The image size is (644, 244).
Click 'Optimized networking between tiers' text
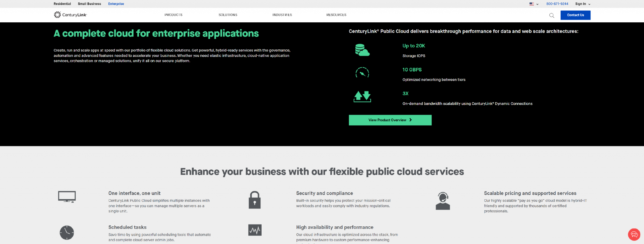tap(434, 80)
